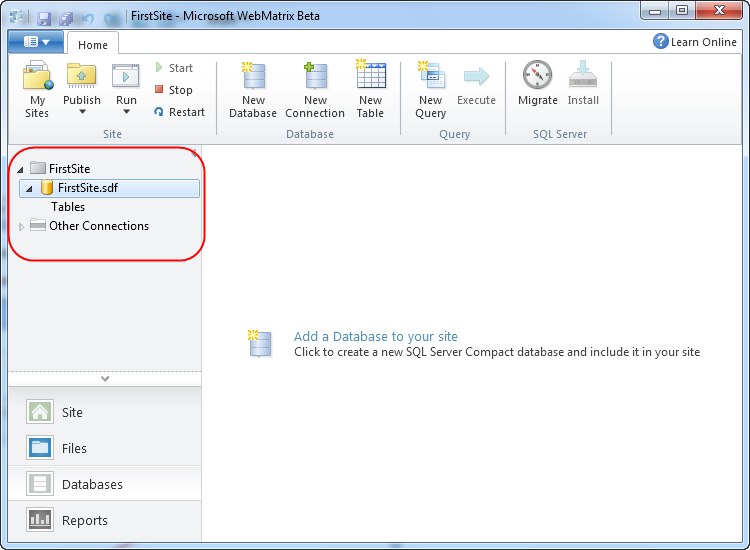Click the Run icon
750x550 pixels.
click(x=126, y=76)
